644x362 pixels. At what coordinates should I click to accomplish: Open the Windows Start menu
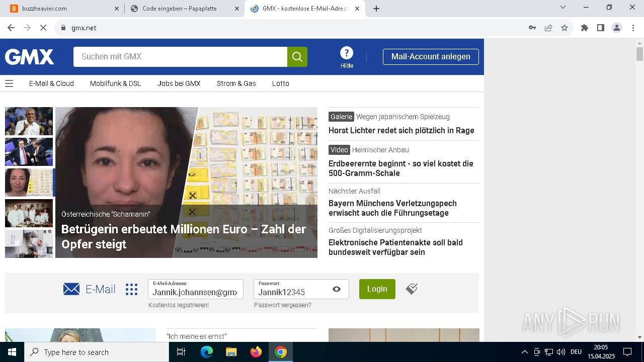coord(12,352)
